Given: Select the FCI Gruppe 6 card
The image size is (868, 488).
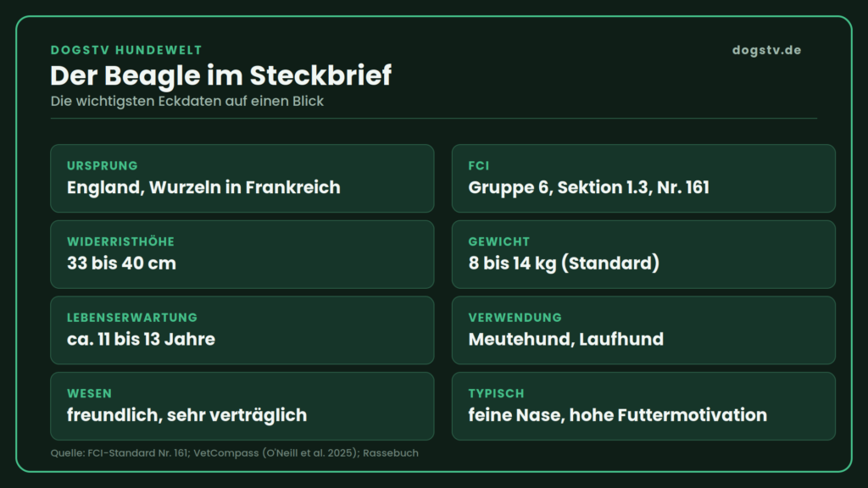Looking at the screenshot, I should [x=643, y=178].
